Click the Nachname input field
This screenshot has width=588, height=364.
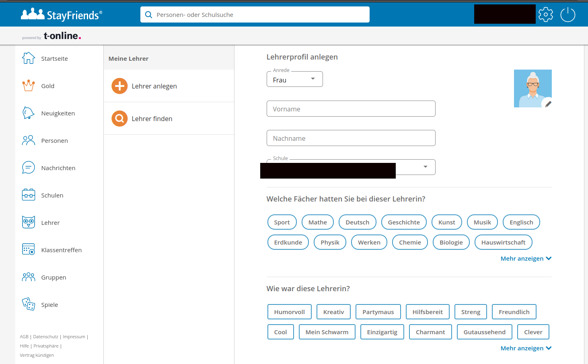(x=351, y=138)
